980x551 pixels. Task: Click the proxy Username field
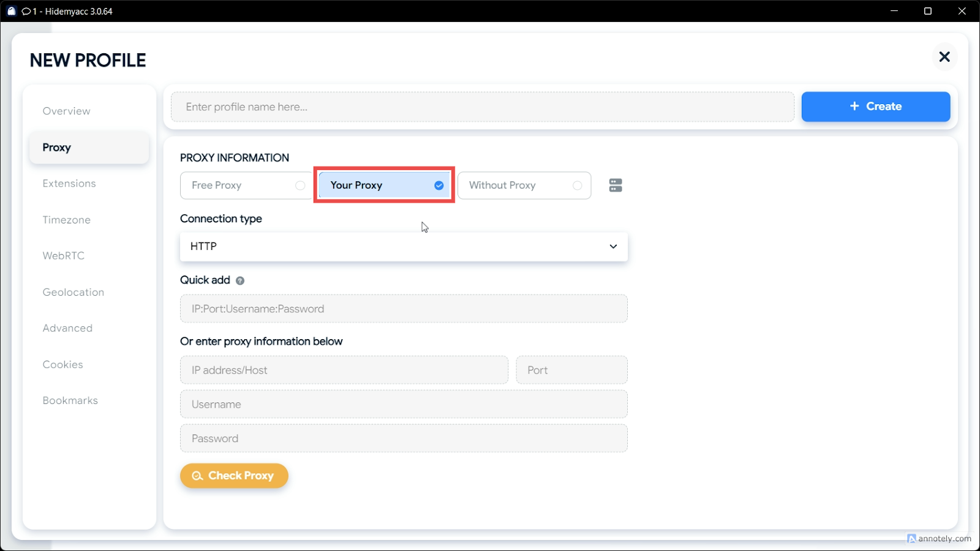pyautogui.click(x=404, y=404)
